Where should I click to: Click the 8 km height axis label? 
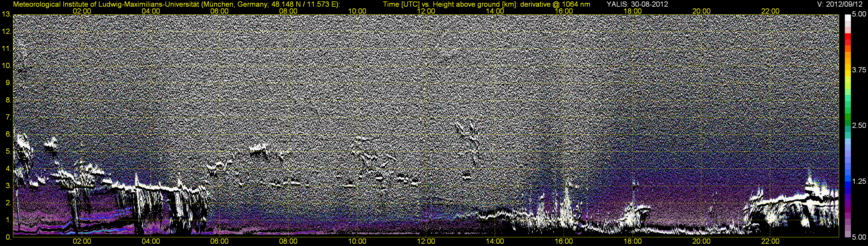point(8,100)
